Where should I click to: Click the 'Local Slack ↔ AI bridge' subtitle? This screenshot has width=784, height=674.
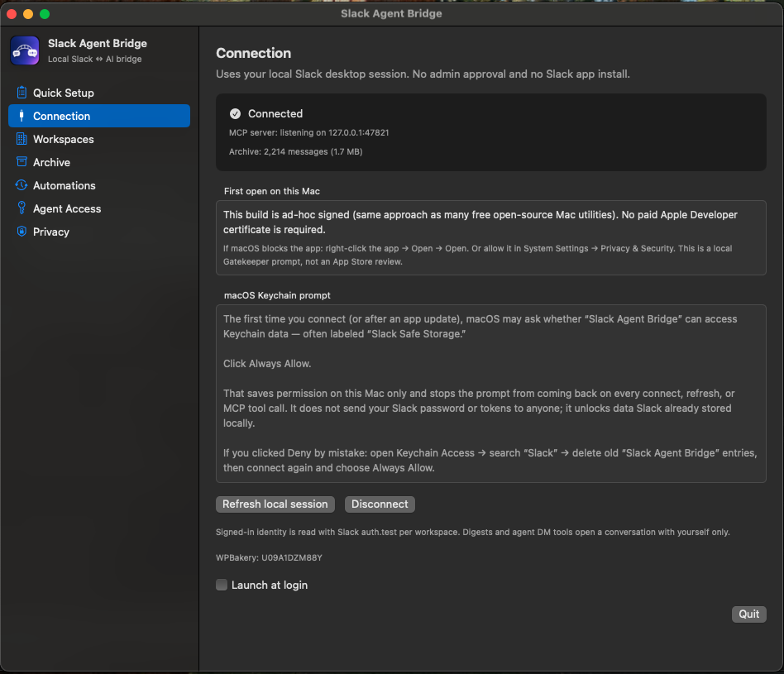click(x=94, y=59)
